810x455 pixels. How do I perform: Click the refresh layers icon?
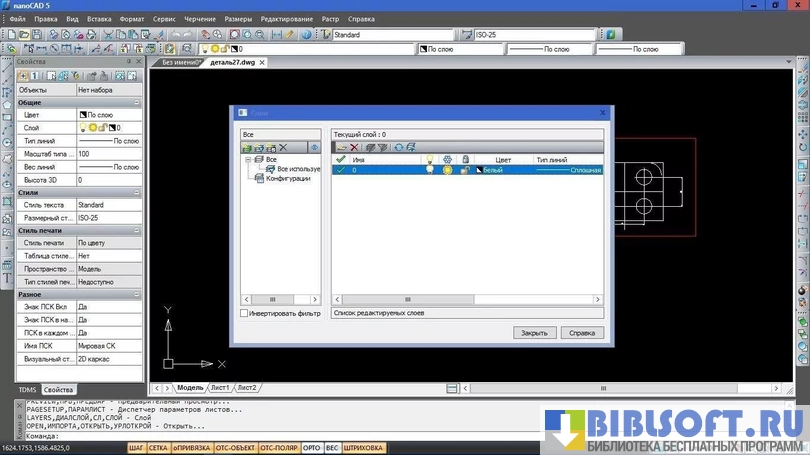(x=398, y=147)
